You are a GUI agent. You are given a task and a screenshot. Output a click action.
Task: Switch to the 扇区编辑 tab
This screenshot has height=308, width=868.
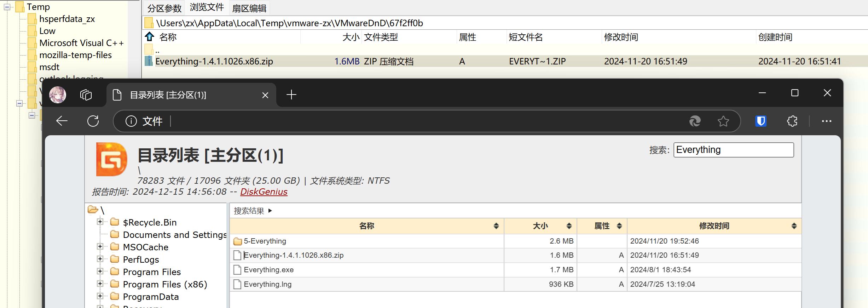(249, 8)
